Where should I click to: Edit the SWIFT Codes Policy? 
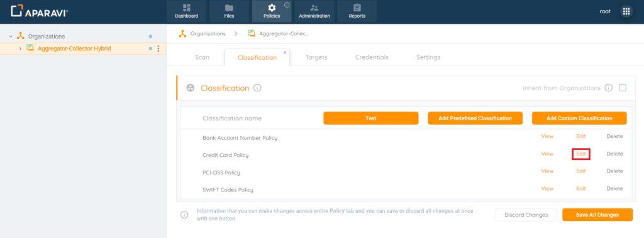581,189
